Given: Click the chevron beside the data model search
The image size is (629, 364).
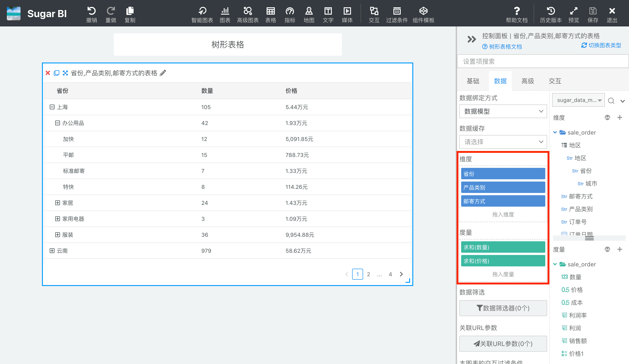Looking at the screenshot, I should (x=623, y=101).
